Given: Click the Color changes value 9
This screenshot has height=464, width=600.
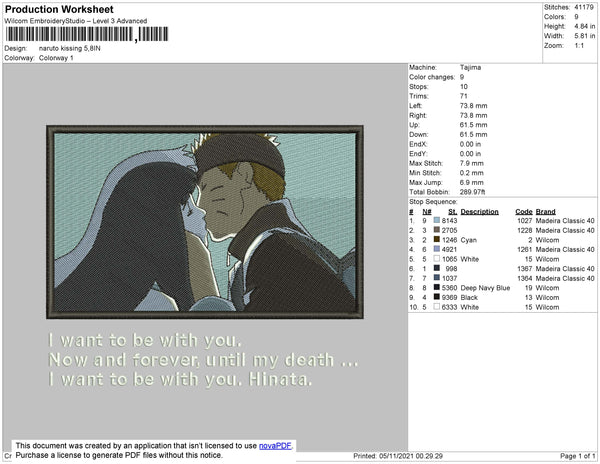Looking at the screenshot, I should tap(462, 77).
